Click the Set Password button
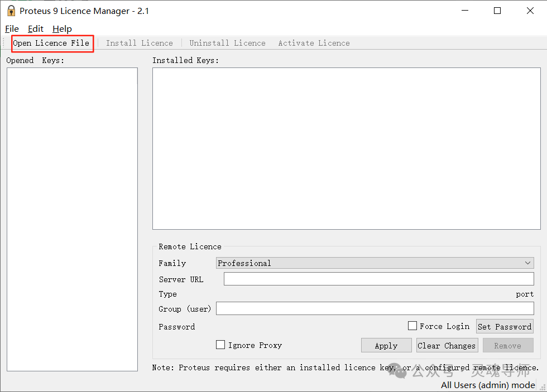 tap(505, 326)
